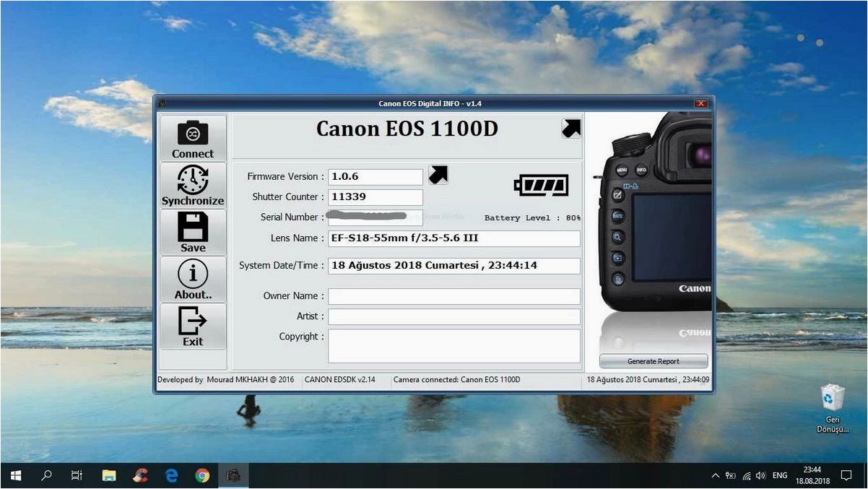Click the Lens Name field
Screen dimensions: 868x489
click(x=454, y=238)
